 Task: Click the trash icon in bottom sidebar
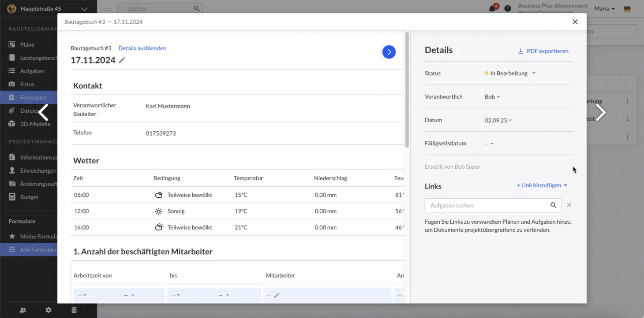click(x=74, y=310)
